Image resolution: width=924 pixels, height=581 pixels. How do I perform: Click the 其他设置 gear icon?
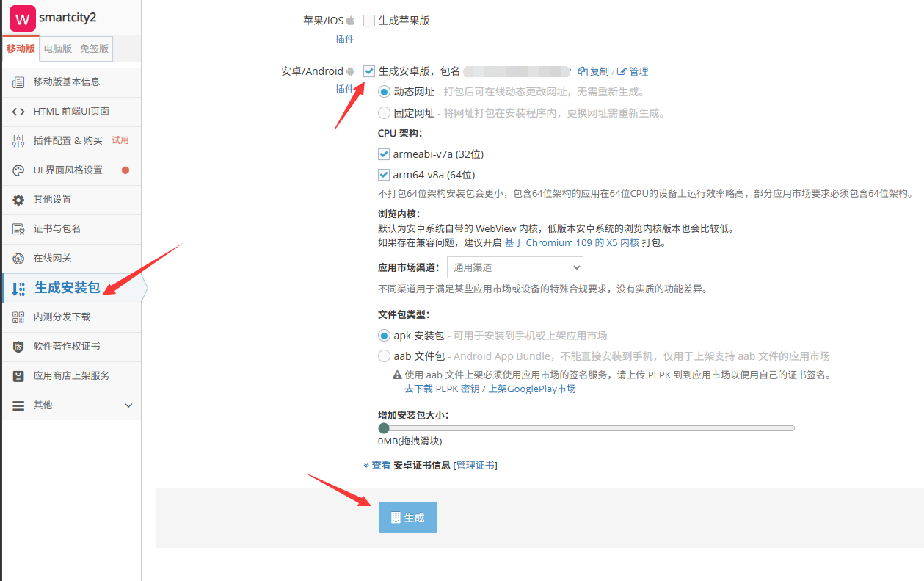[18, 200]
